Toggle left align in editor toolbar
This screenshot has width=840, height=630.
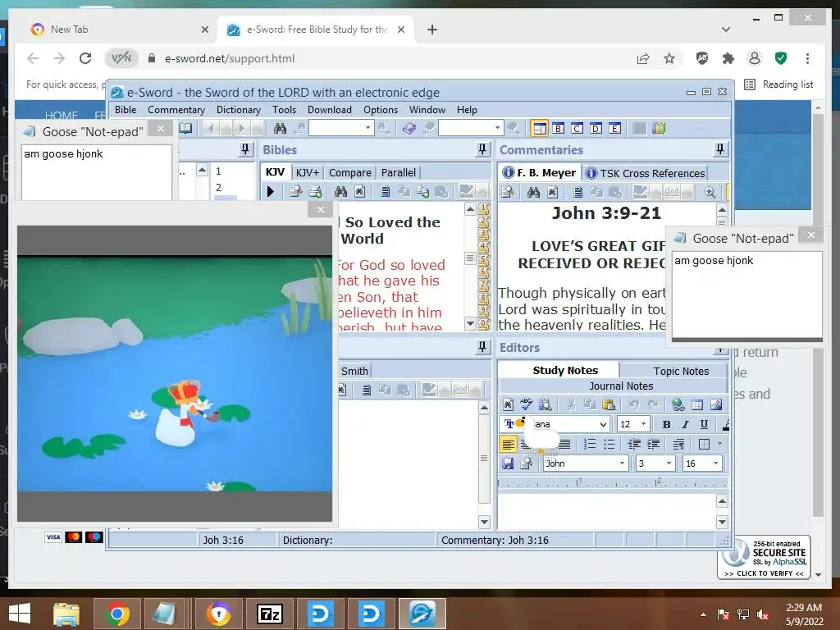(508, 444)
